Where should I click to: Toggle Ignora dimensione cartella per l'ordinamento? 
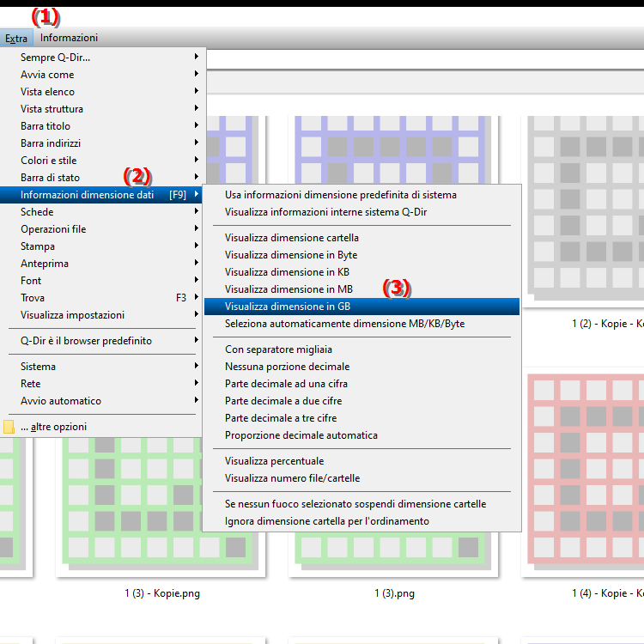[361, 521]
